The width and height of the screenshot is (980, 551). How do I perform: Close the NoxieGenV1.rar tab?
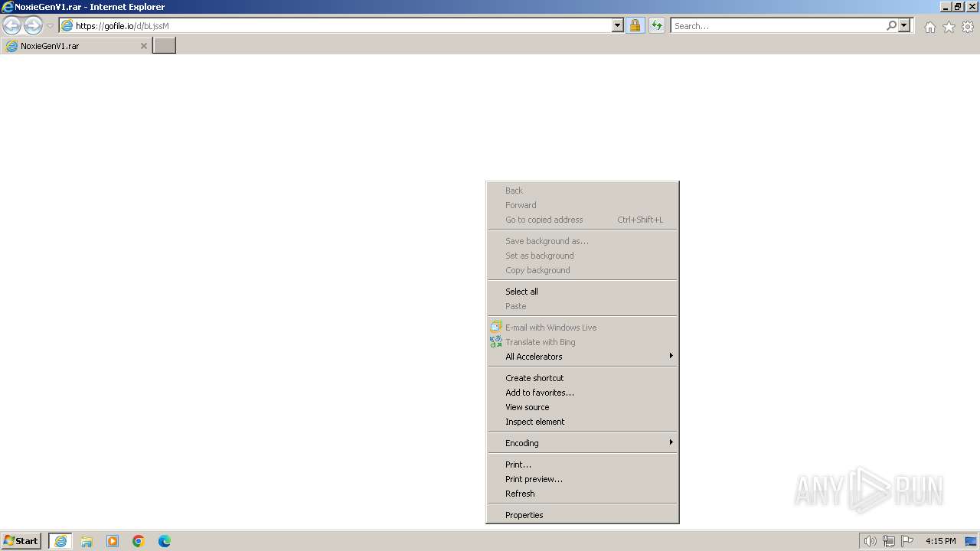[143, 46]
